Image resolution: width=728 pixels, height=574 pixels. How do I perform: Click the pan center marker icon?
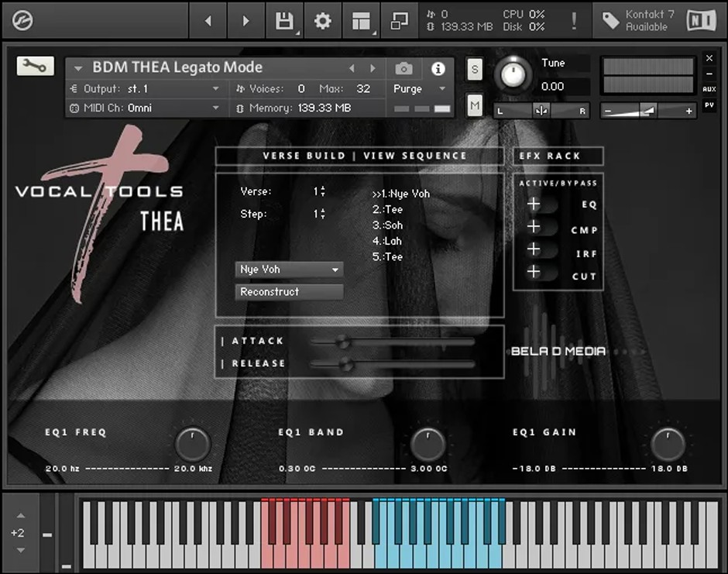pos(541,111)
